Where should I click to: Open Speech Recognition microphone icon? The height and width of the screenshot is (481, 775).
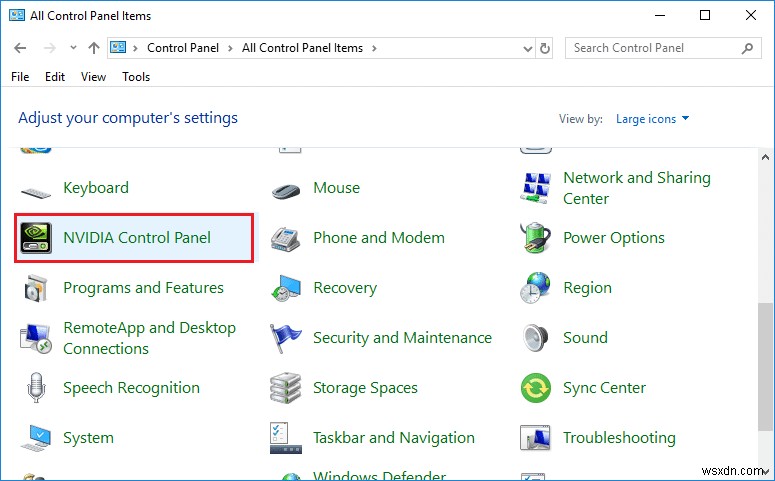[36, 388]
